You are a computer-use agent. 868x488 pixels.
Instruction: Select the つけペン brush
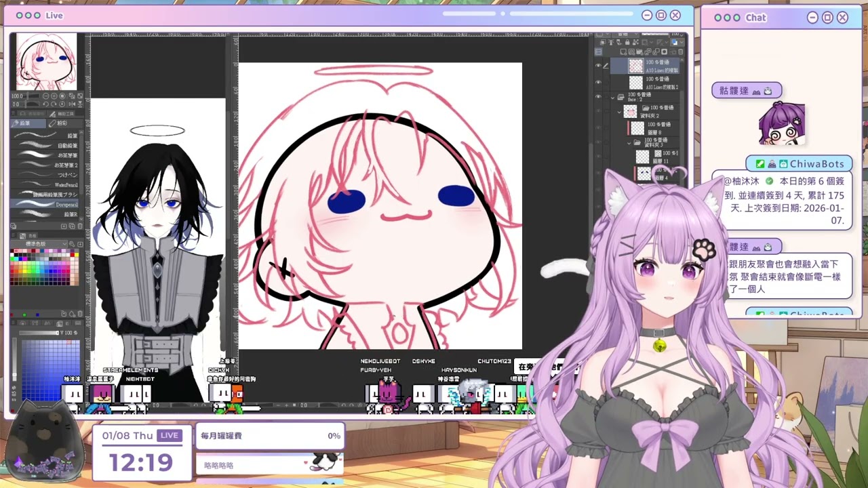[45, 175]
